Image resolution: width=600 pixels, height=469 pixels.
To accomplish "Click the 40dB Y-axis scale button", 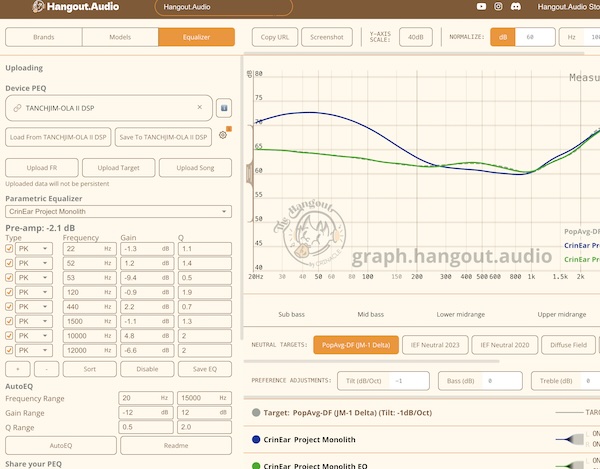I will [x=416, y=37].
